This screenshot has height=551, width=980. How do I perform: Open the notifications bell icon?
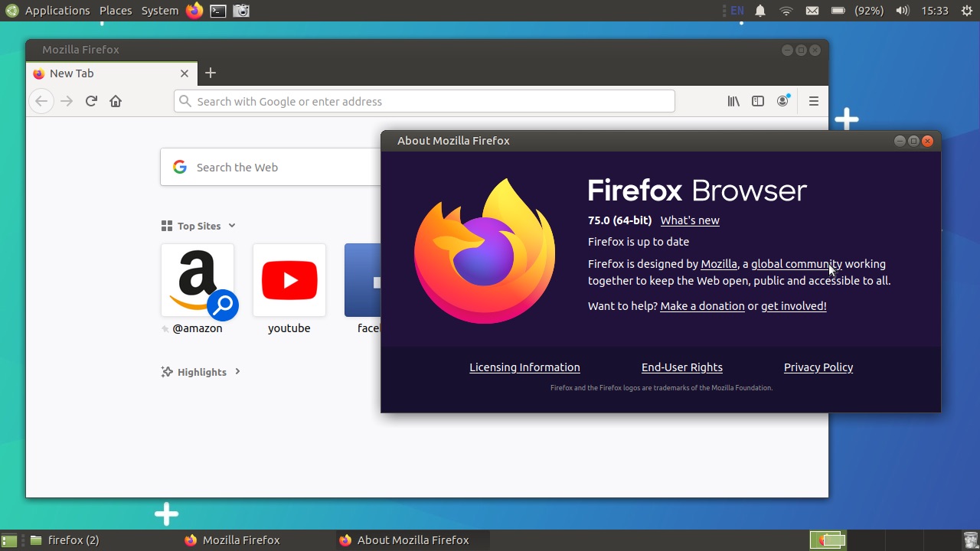click(x=760, y=11)
